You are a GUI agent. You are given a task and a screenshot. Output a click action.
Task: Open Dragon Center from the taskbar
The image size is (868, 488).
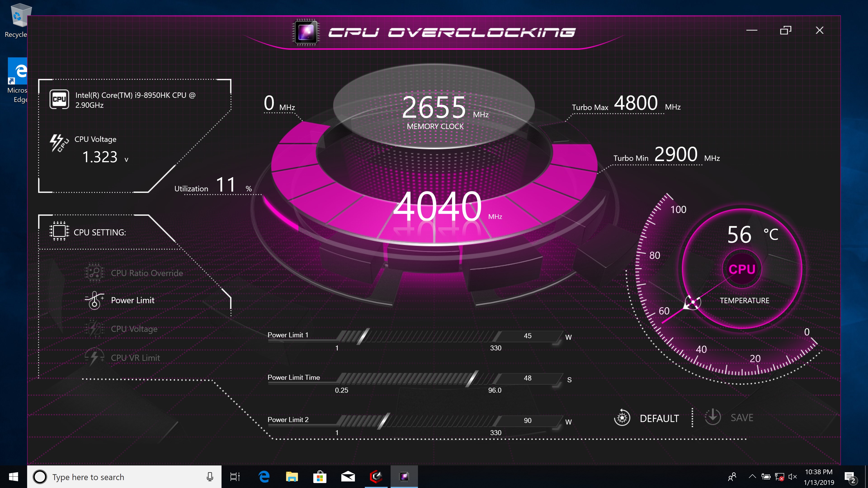point(376,476)
